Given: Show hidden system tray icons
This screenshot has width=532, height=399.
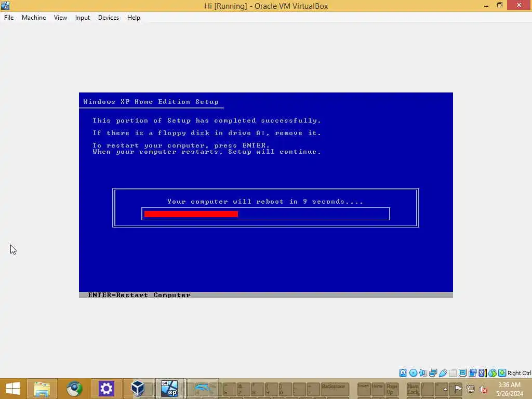Looking at the screenshot, I should pyautogui.click(x=445, y=389).
